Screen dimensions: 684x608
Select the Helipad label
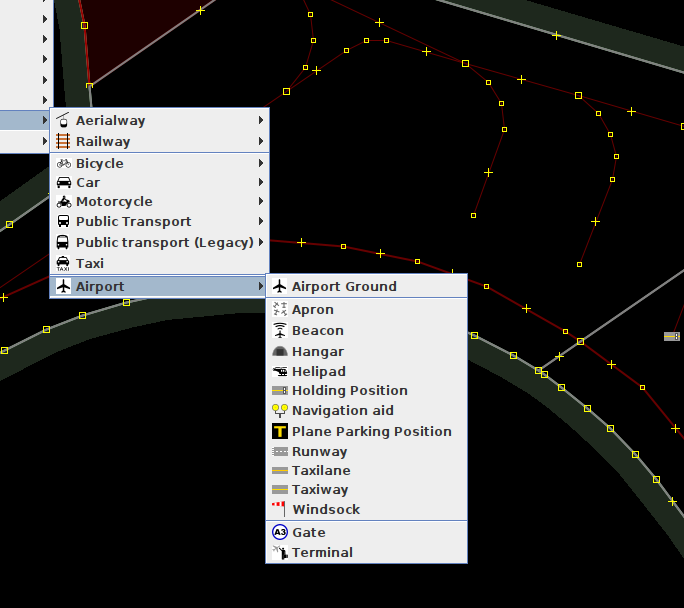tap(319, 372)
